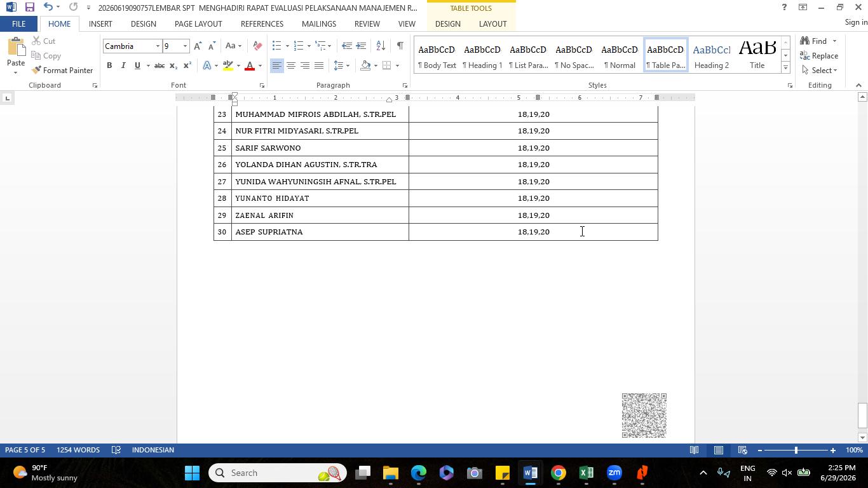Apply superscript formatting

(187, 65)
